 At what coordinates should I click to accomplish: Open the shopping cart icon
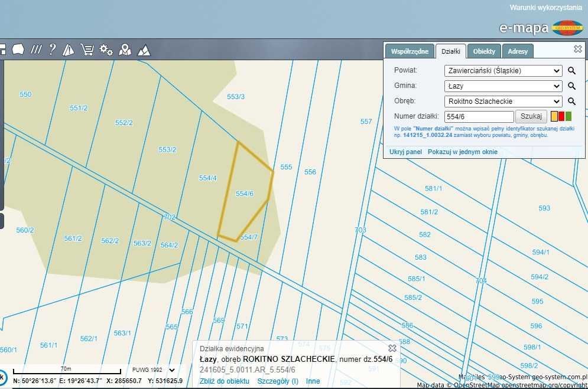click(x=87, y=50)
